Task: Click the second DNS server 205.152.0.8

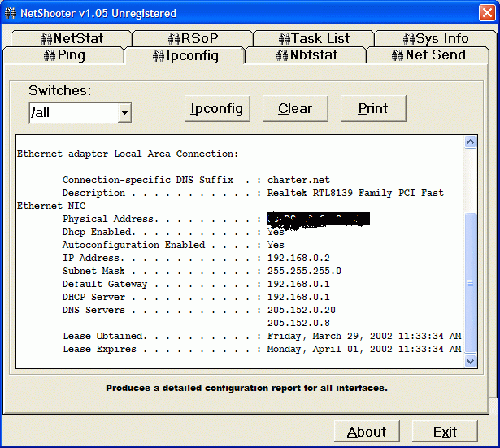Action: [x=298, y=323]
